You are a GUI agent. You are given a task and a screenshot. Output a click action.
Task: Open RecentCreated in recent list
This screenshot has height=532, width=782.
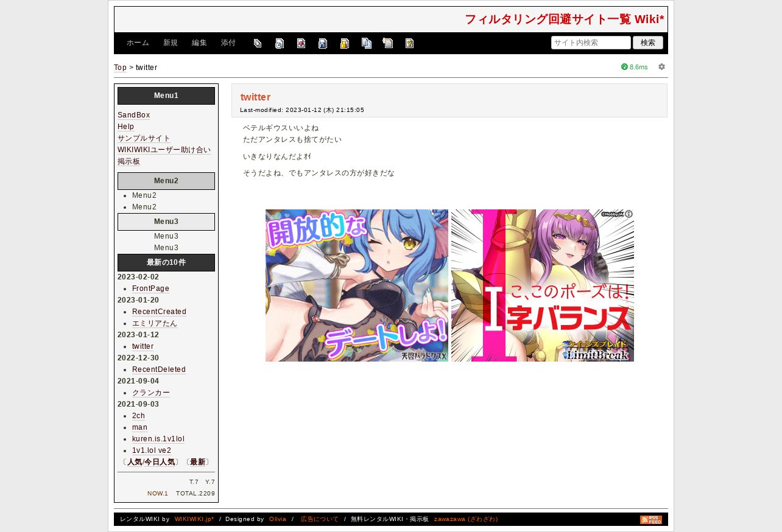click(x=159, y=312)
